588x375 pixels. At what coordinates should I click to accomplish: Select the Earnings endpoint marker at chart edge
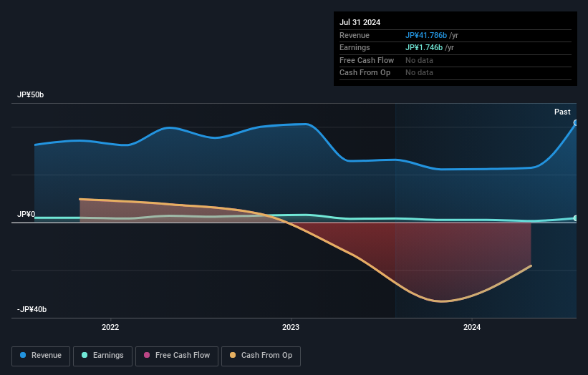coord(576,218)
